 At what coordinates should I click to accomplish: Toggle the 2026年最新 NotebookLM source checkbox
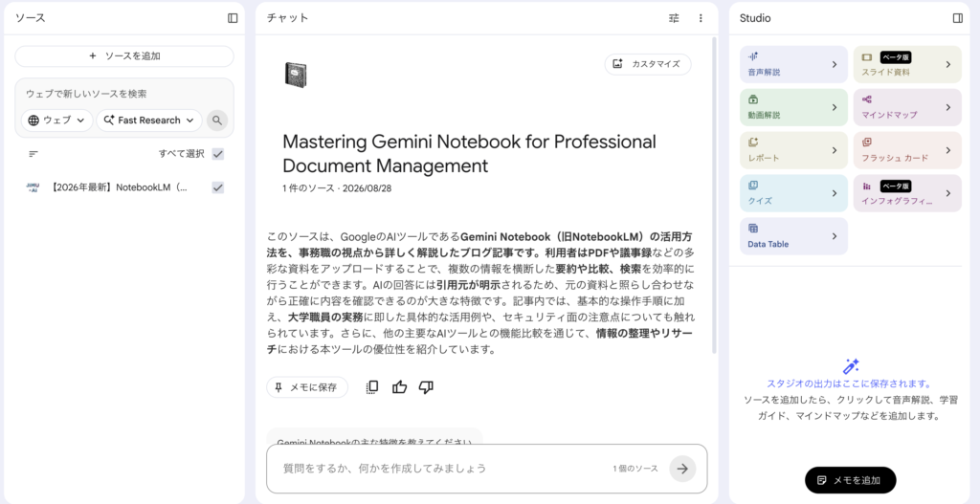coord(217,187)
